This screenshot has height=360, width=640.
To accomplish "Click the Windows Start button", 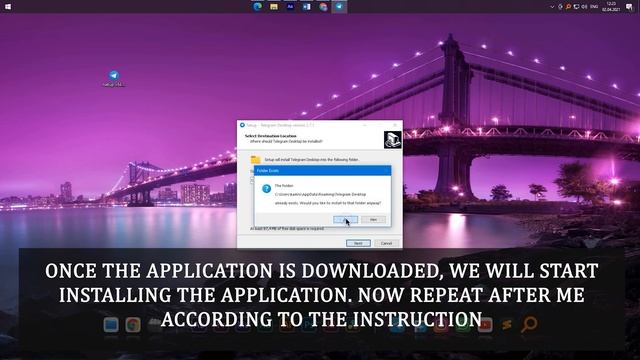I will tap(7, 7).
